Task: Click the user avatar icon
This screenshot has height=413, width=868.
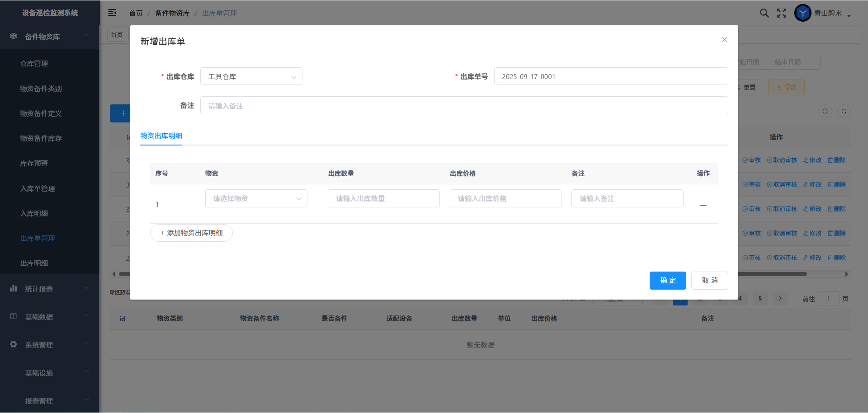Action: (x=802, y=13)
